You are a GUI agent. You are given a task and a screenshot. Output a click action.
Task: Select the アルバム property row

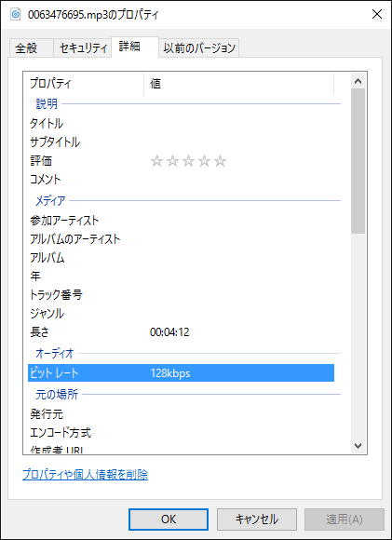click(x=181, y=258)
